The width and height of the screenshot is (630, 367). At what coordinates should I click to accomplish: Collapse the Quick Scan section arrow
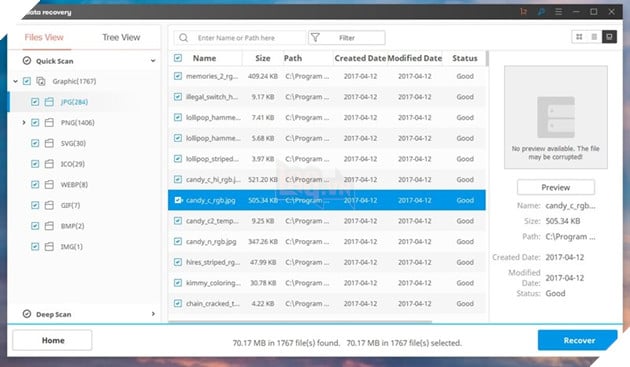(x=153, y=61)
